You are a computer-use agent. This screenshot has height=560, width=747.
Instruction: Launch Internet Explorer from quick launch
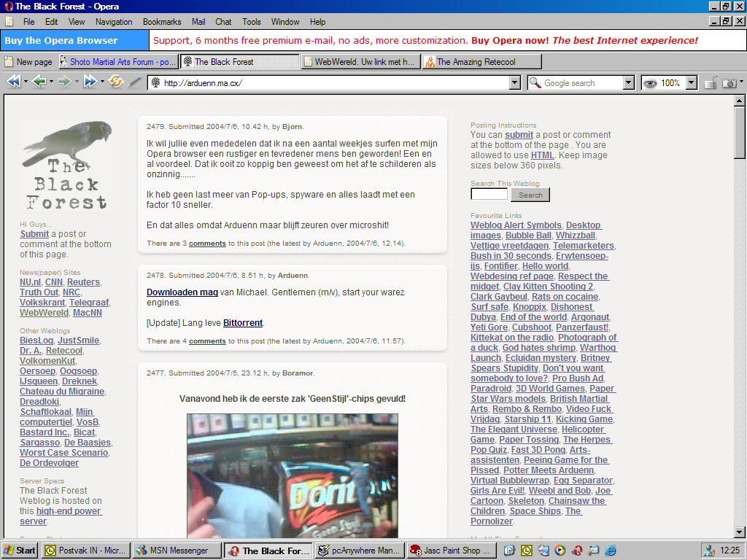point(611,551)
